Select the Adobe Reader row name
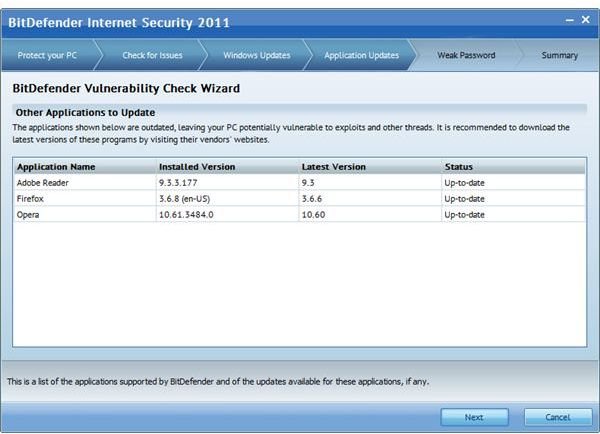Screen dimensions: 600x434 point(42,183)
